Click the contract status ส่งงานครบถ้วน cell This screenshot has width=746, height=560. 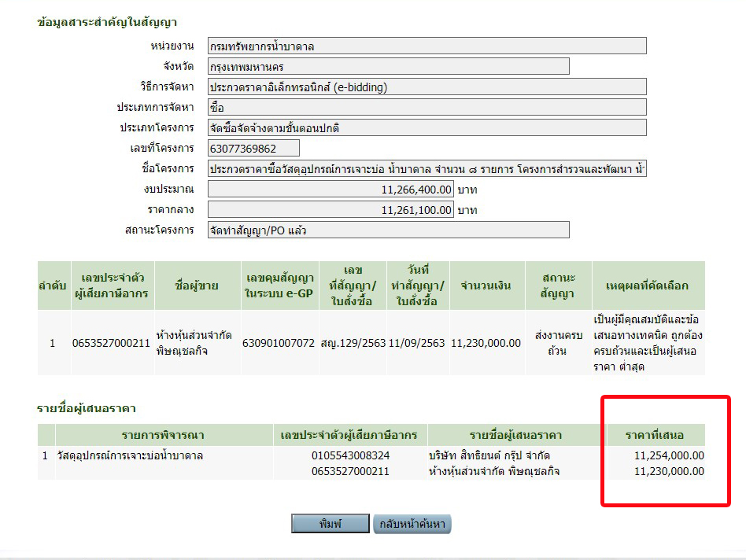pos(558,344)
